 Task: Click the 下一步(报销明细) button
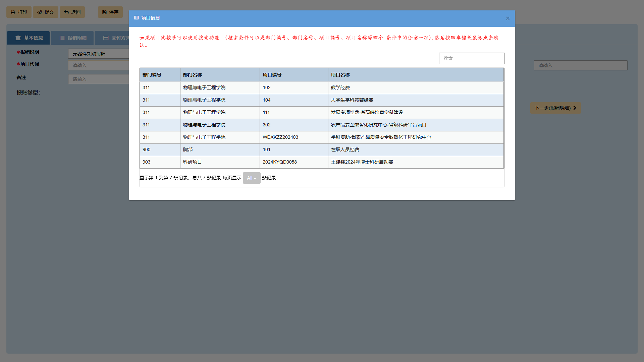555,108
